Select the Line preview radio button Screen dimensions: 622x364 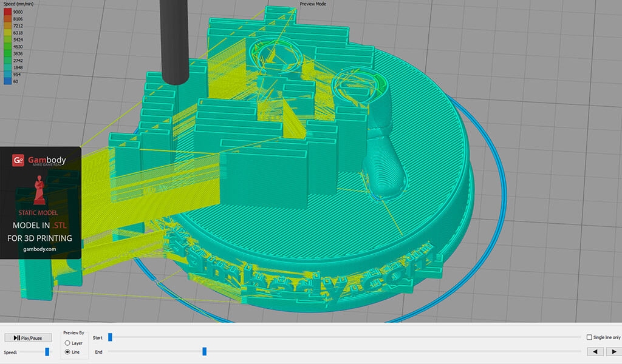tap(67, 352)
